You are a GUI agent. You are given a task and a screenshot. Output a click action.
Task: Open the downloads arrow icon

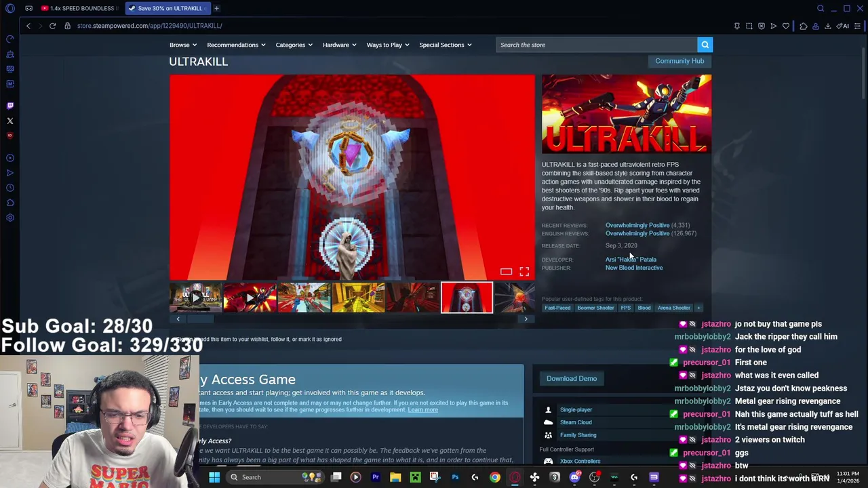click(828, 26)
